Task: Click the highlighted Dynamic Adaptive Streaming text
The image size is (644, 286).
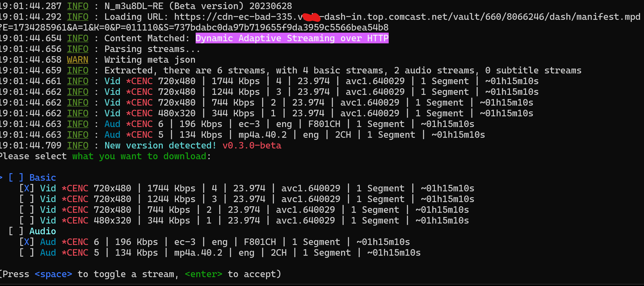Action: click(292, 38)
